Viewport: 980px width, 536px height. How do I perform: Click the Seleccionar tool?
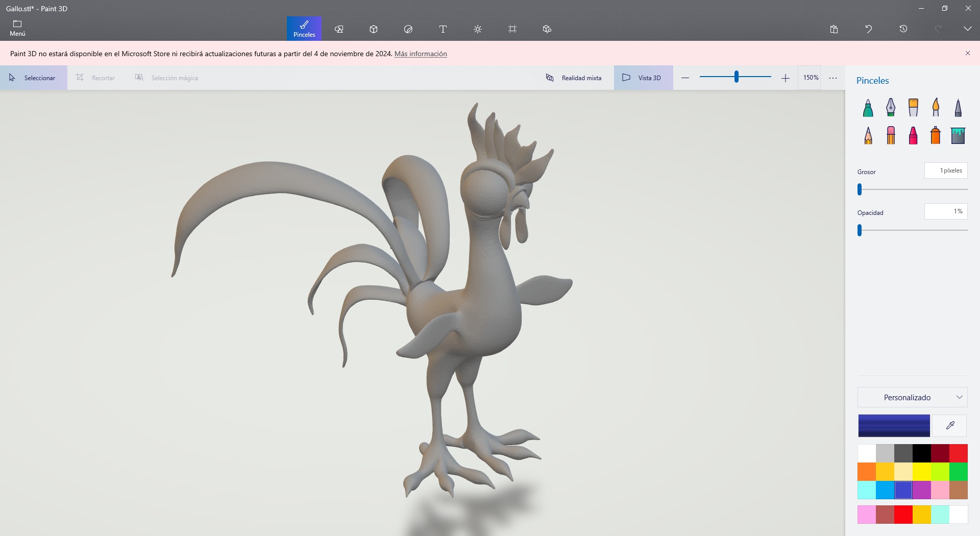pyautogui.click(x=33, y=78)
